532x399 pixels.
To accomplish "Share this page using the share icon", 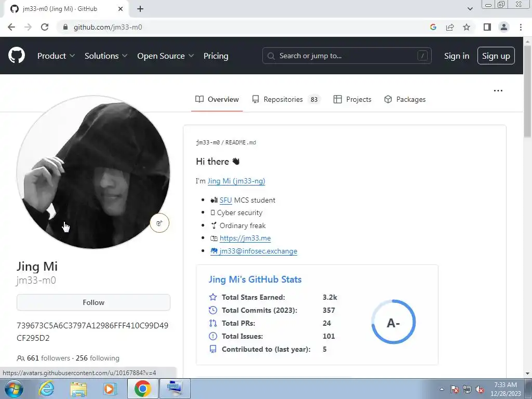I will pyautogui.click(x=450, y=27).
